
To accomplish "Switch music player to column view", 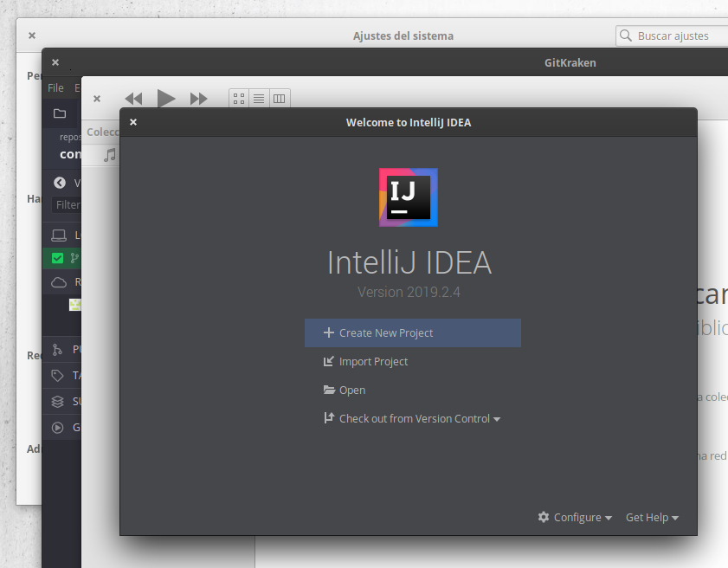I will 279,99.
